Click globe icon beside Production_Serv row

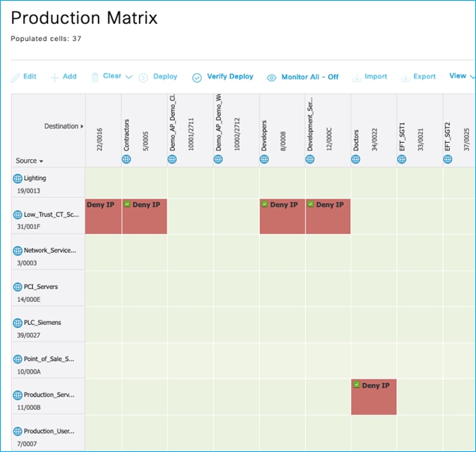tap(18, 395)
